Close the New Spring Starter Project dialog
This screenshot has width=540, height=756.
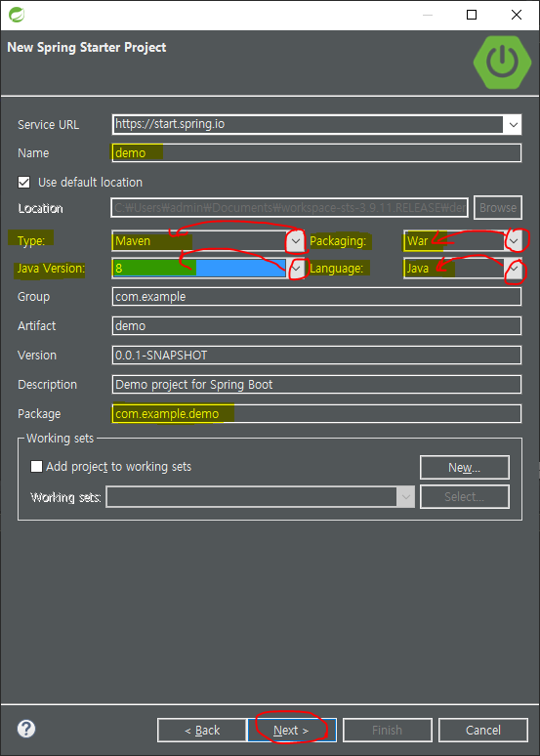pyautogui.click(x=517, y=15)
